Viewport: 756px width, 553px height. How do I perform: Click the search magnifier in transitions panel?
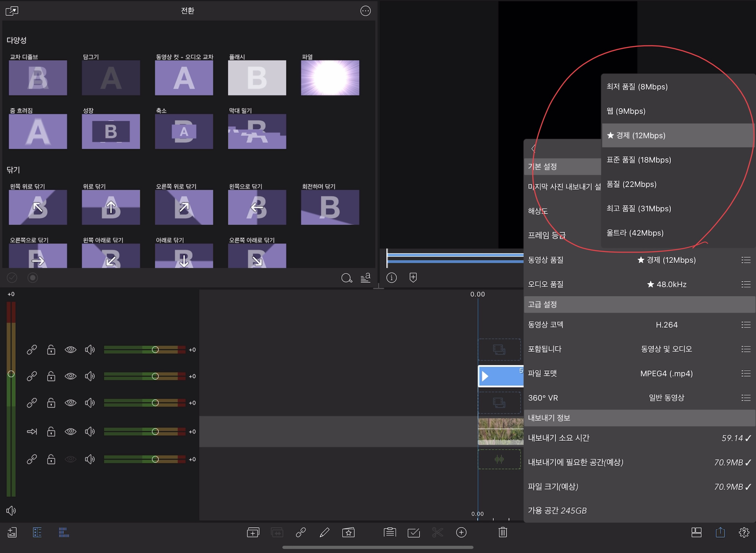[346, 278]
